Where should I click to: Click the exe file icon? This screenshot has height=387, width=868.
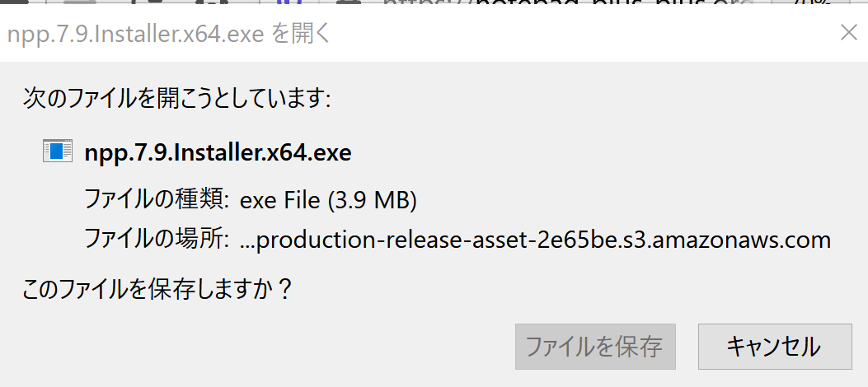click(x=58, y=151)
